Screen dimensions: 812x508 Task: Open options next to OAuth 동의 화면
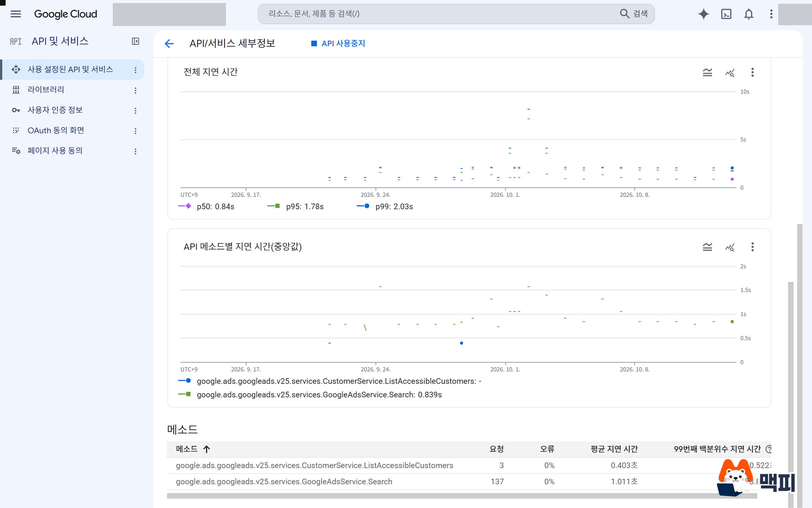tap(135, 131)
